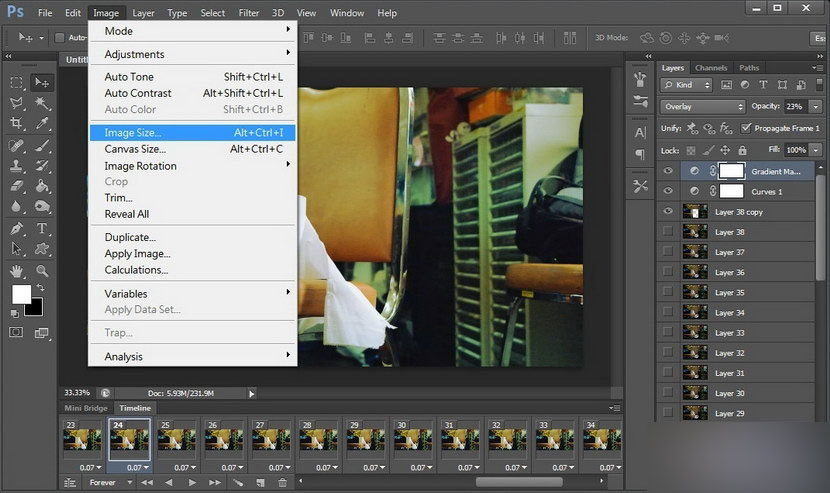Select the Clone Stamp tool
This screenshot has height=493, width=830.
(18, 166)
